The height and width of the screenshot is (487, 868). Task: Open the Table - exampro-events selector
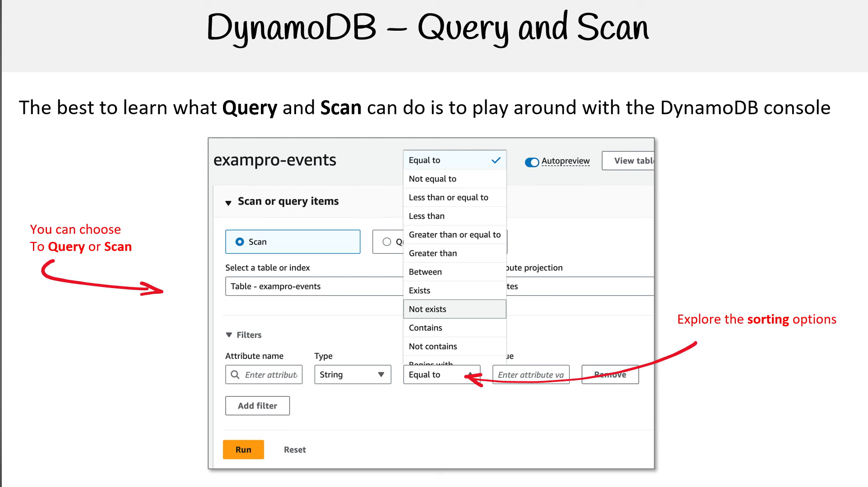(314, 286)
